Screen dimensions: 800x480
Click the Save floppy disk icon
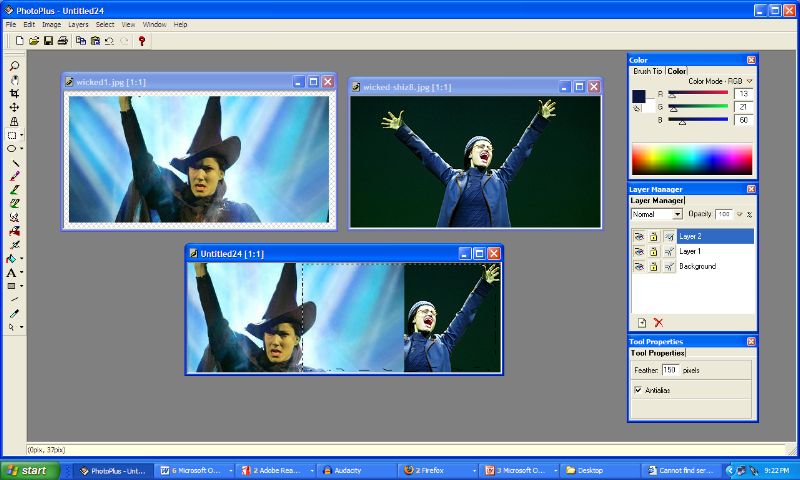[48, 41]
